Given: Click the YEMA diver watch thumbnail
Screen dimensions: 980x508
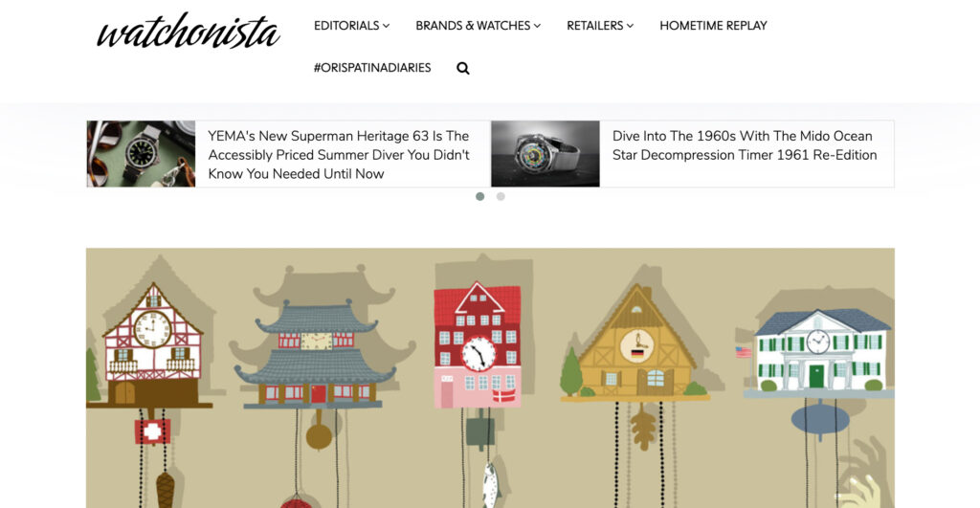Looking at the screenshot, I should [141, 154].
